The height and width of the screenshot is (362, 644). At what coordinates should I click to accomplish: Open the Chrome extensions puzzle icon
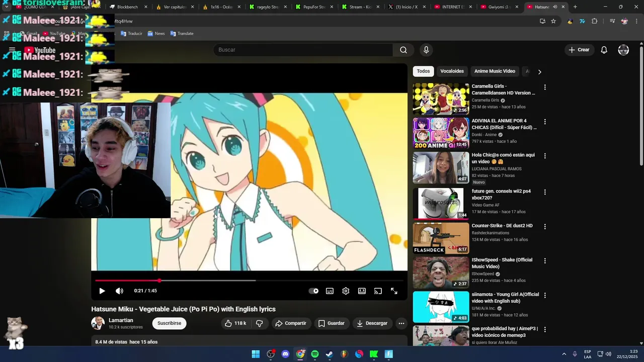[595, 21]
